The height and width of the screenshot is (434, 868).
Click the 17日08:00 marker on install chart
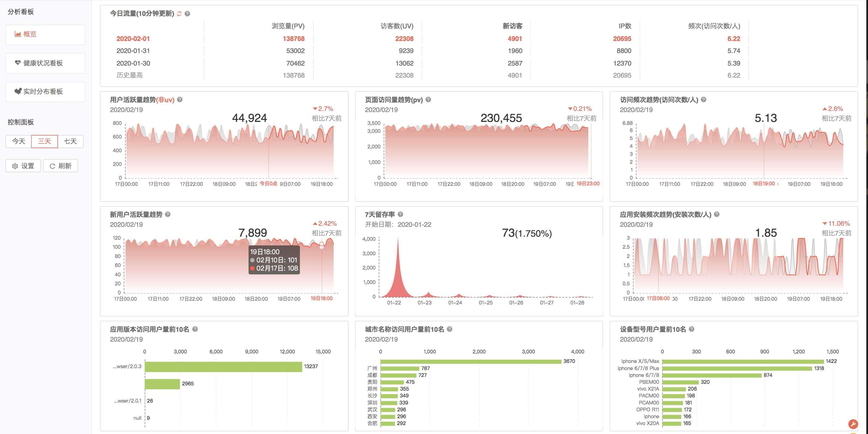658,298
